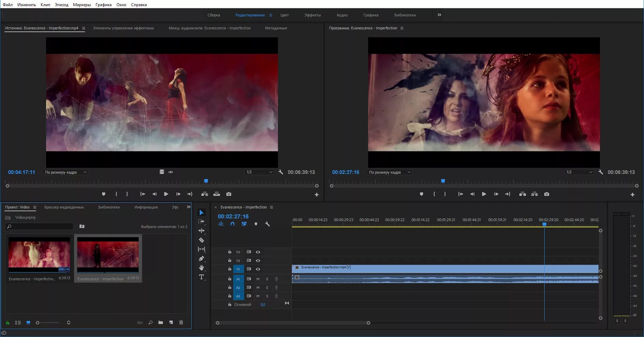Expand the workspaces overflow chevron
This screenshot has width=644, height=337.
pyautogui.click(x=439, y=15)
